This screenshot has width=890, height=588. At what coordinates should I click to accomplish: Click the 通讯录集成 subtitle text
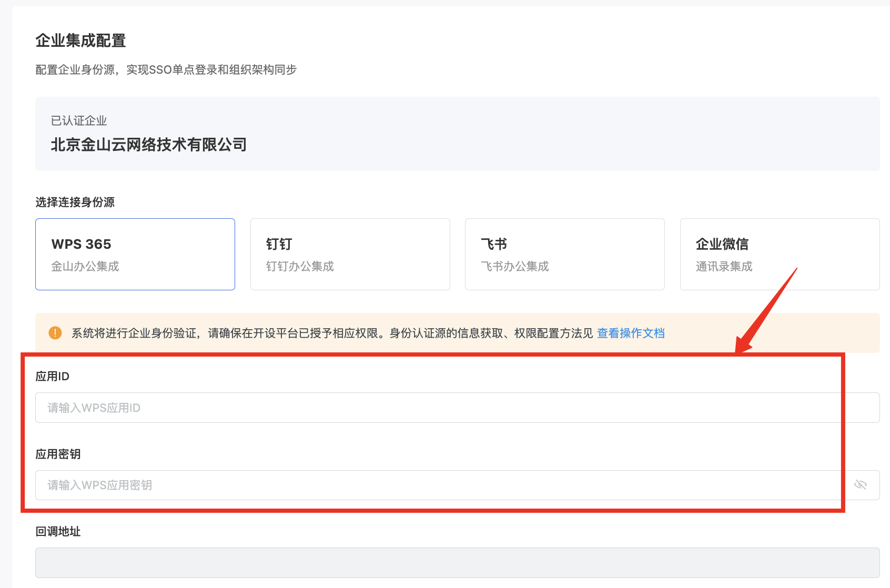coord(724,267)
